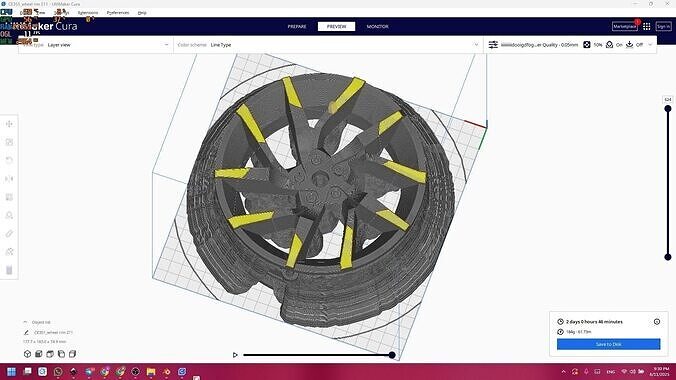Show hidden system tray icons chevron

click(563, 371)
